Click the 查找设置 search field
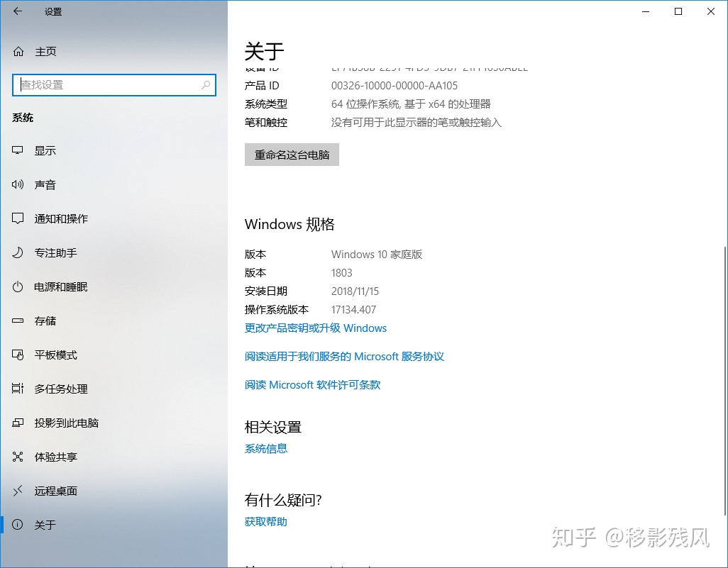Viewport: 728px width, 568px height. (114, 85)
